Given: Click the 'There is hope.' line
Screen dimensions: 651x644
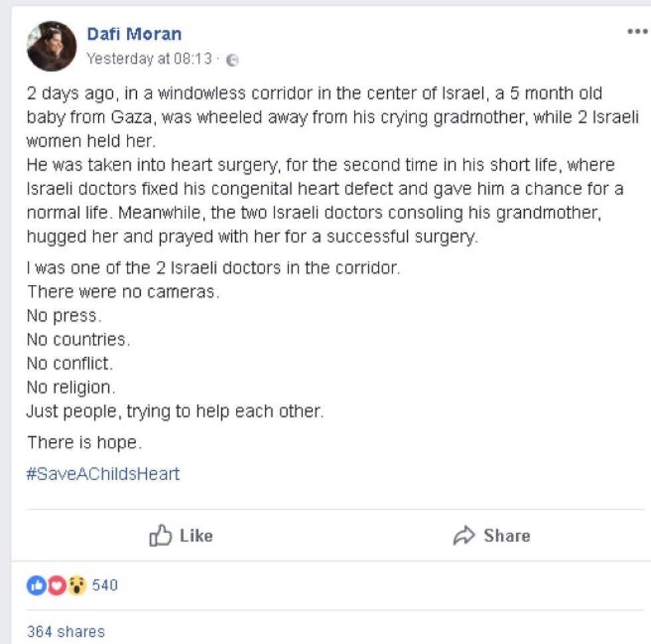Looking at the screenshot, I should 84,442.
